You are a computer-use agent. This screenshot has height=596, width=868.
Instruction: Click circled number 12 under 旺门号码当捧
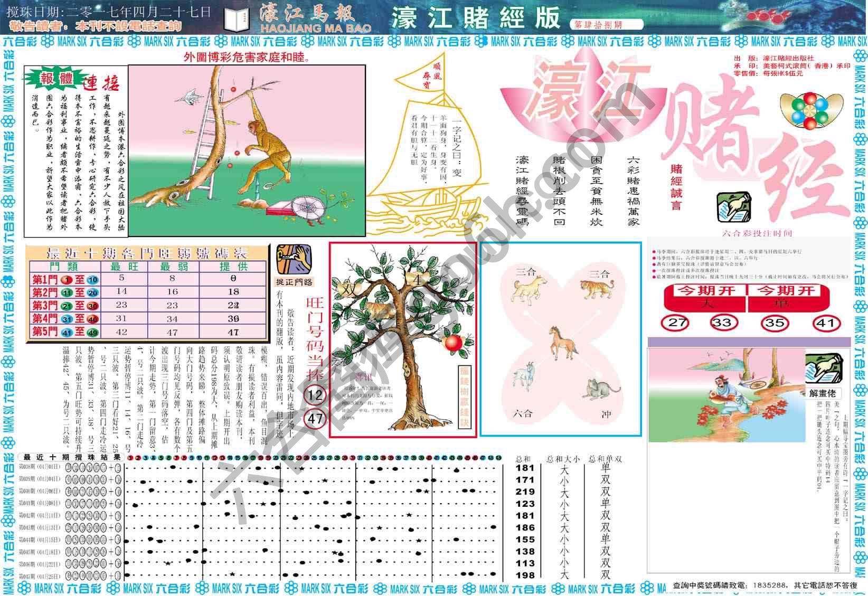315,395
